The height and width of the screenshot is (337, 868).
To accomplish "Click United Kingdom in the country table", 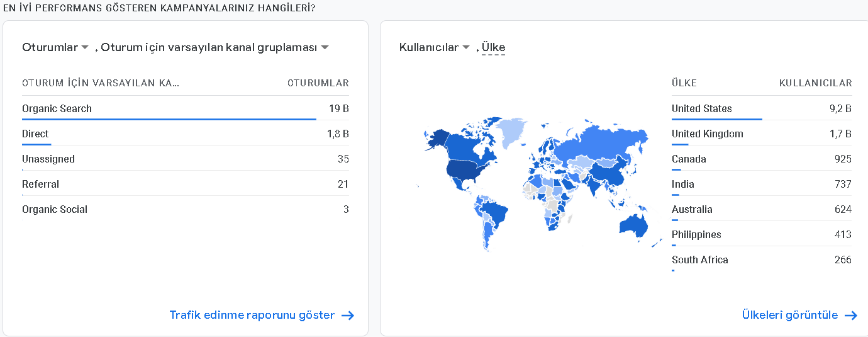I will [707, 134].
